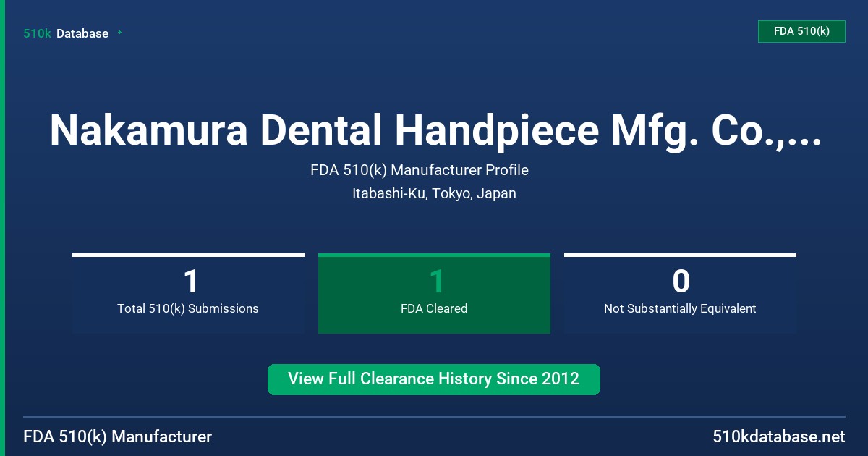
Task: Click the 510k Database logo text
Action: tap(66, 33)
